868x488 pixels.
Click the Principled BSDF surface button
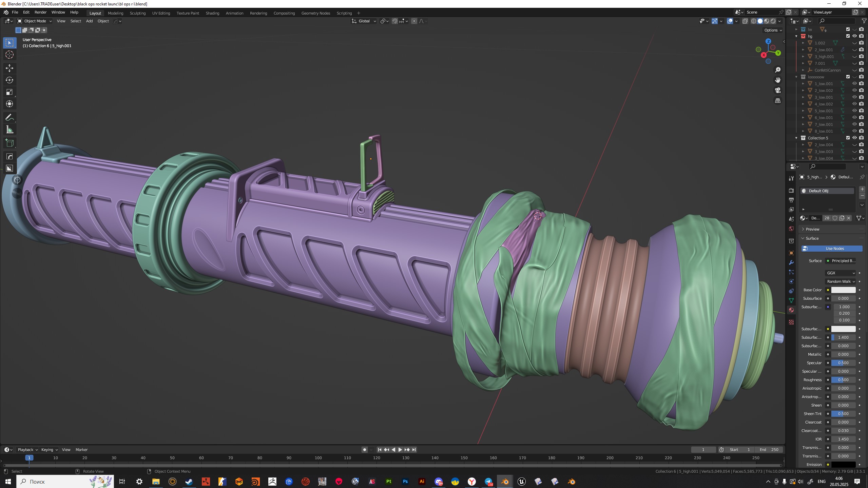[x=841, y=261]
